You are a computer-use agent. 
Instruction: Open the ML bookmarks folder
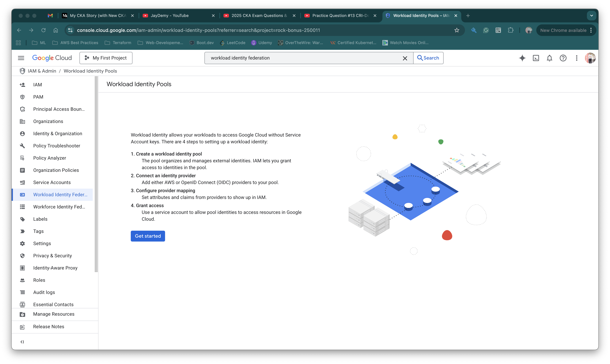pyautogui.click(x=39, y=43)
